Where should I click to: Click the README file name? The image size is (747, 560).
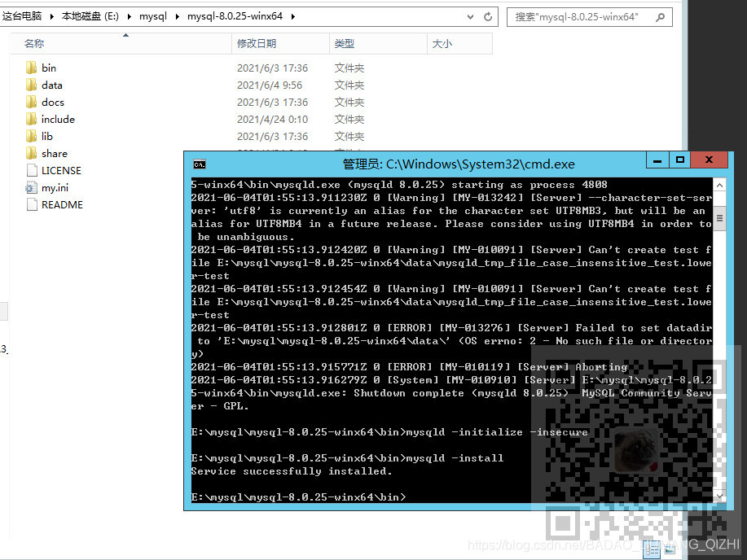62,205
